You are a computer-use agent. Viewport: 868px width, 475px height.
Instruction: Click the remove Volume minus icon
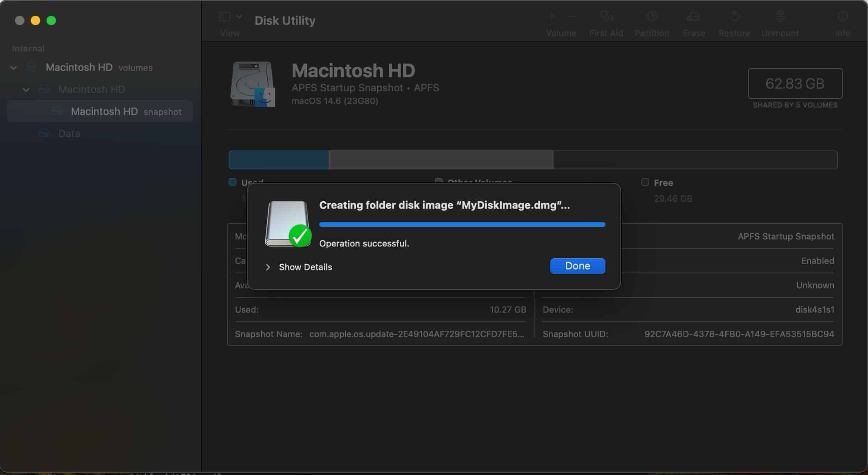tap(572, 17)
